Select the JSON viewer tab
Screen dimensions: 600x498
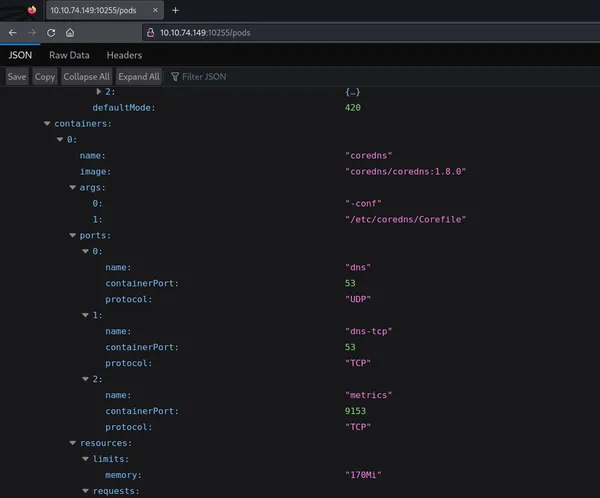(20, 55)
